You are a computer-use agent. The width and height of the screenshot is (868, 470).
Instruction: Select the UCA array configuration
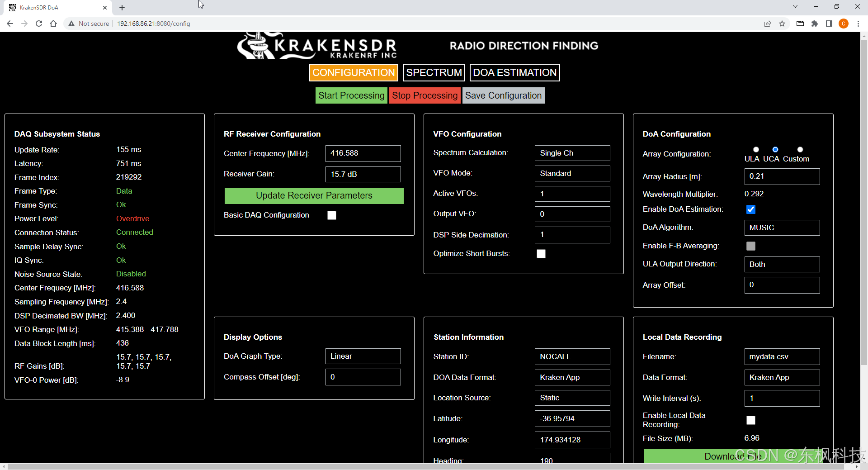point(775,149)
